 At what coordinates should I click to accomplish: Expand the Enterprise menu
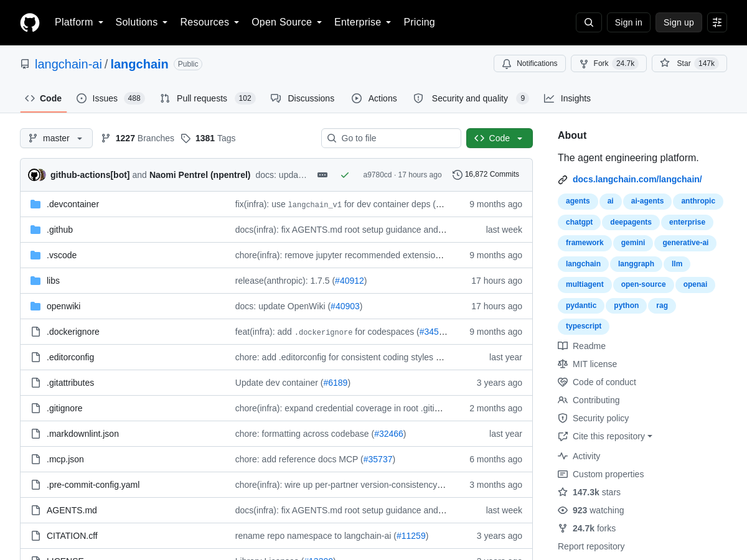click(x=363, y=22)
